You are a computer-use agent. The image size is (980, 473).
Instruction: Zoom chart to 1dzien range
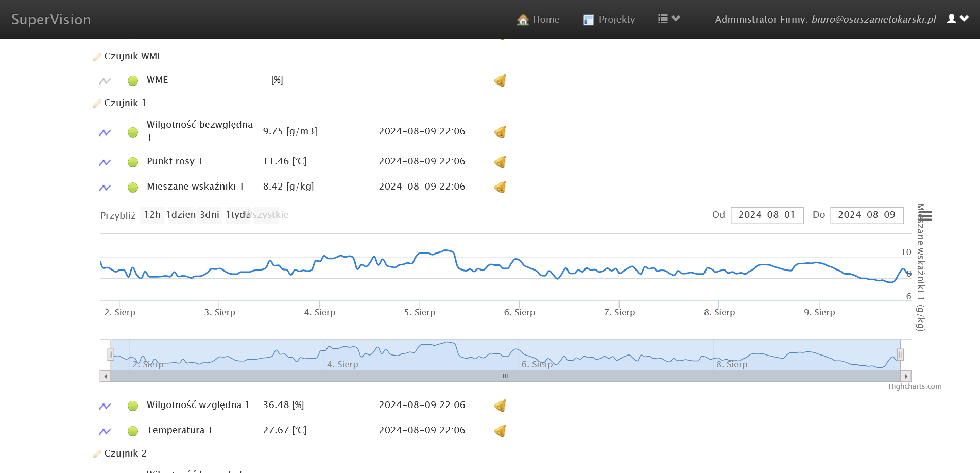tap(180, 215)
